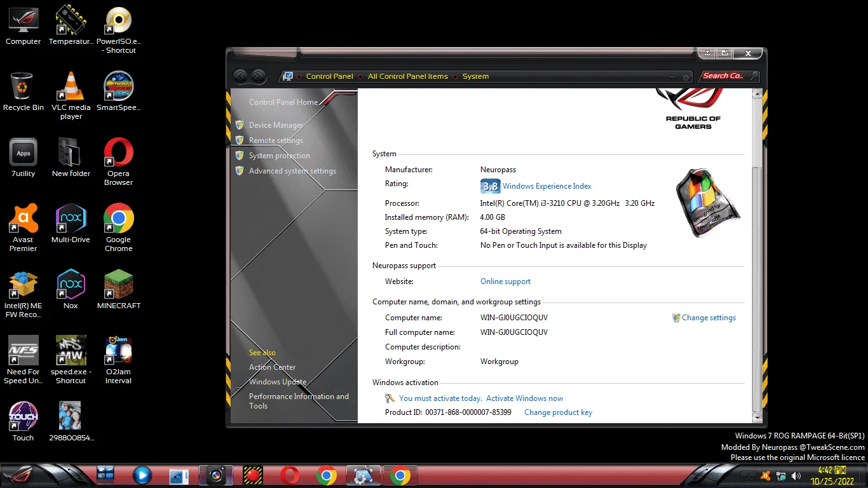Image resolution: width=868 pixels, height=488 pixels.
Task: Open Advanced system settings link
Action: (x=292, y=171)
